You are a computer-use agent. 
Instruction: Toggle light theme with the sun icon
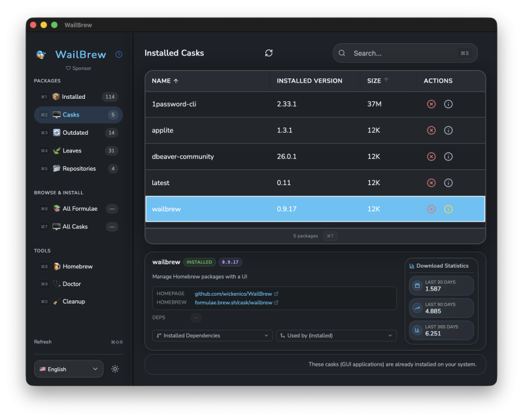tap(115, 369)
